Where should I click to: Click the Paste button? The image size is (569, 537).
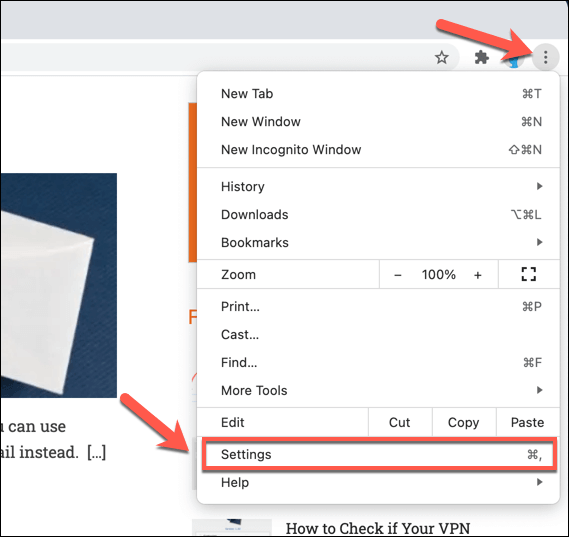(528, 422)
